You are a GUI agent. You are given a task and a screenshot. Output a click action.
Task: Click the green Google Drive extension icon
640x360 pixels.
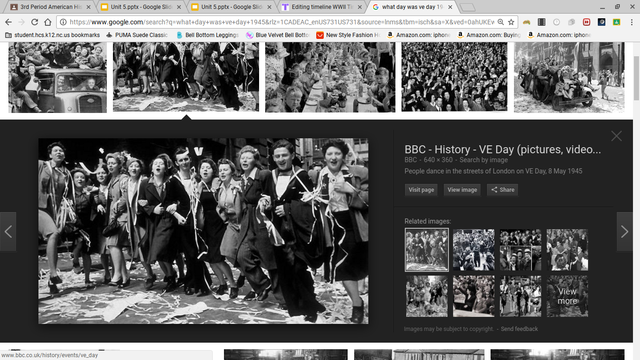click(x=616, y=22)
